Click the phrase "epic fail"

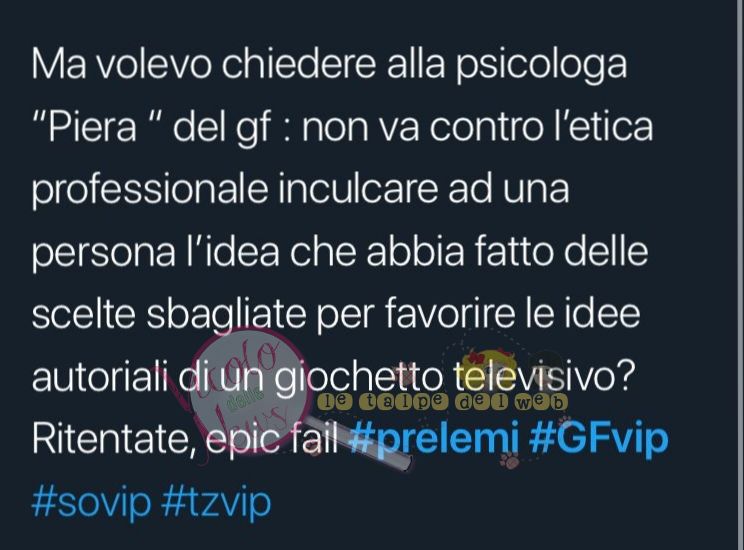pyautogui.click(x=274, y=439)
